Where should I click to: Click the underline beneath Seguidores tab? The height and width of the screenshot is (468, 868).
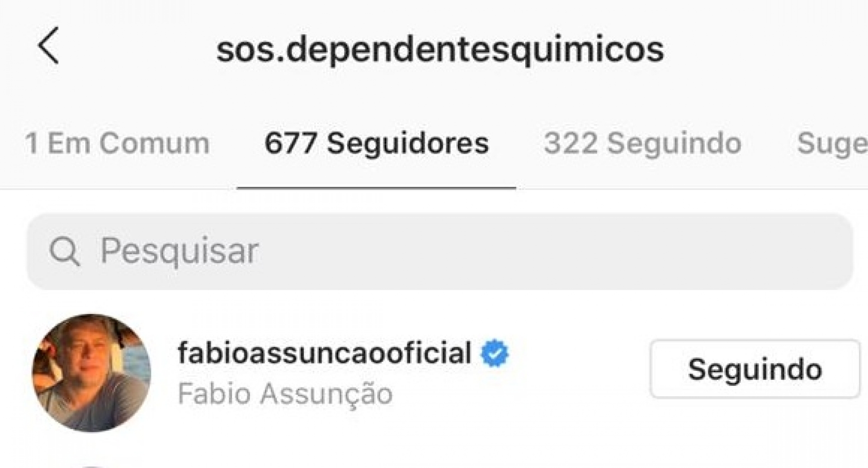pyautogui.click(x=377, y=188)
